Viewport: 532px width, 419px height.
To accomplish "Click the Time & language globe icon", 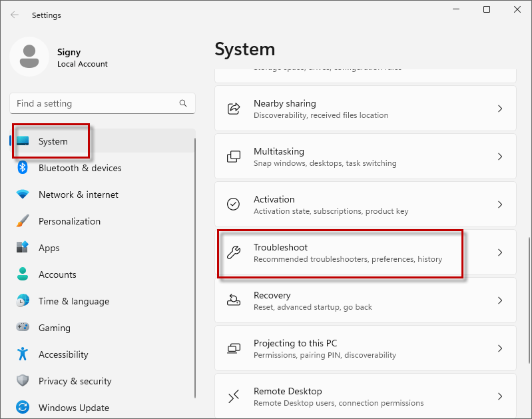I will 23,301.
